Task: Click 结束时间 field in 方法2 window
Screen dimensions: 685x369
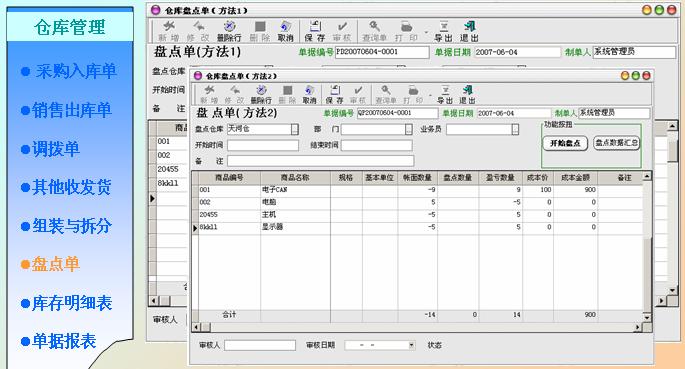Action: [x=377, y=145]
